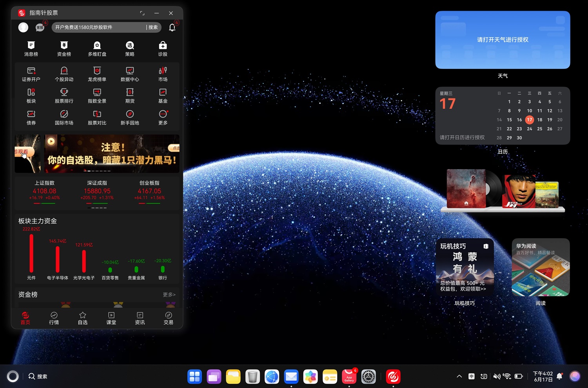Screen dimensions: 588x388
Task: Open AppGallery in the dock
Action: [x=349, y=377]
